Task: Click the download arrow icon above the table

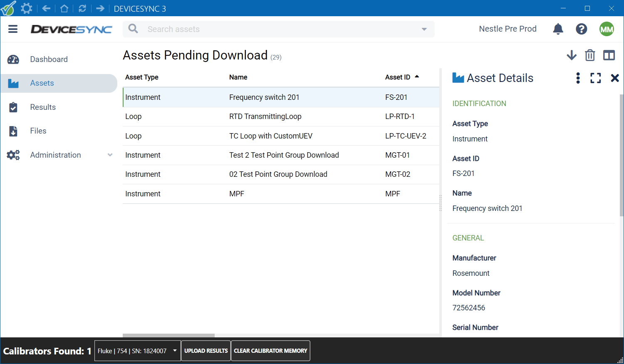Action: (x=572, y=55)
